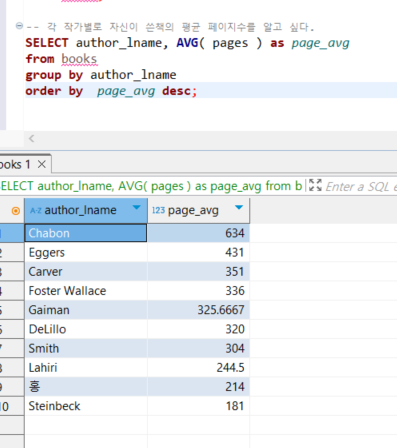The height and width of the screenshot is (448, 397).
Task: Select the 244.5 page_avg value
Action: click(x=198, y=368)
